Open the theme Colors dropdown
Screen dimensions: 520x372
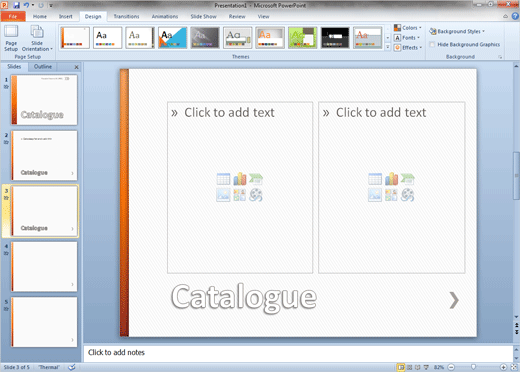(408, 28)
